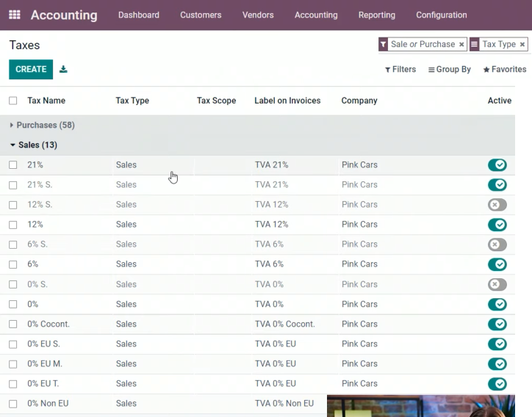Click the group-by lines icon in facet
Viewport: 532px width, 417px height.
tap(475, 44)
